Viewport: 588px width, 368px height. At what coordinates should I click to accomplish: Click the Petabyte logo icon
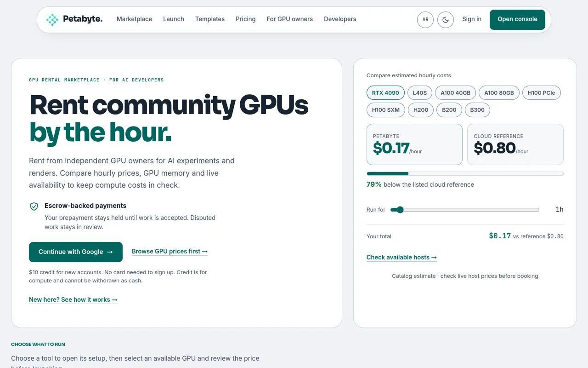pyautogui.click(x=52, y=19)
